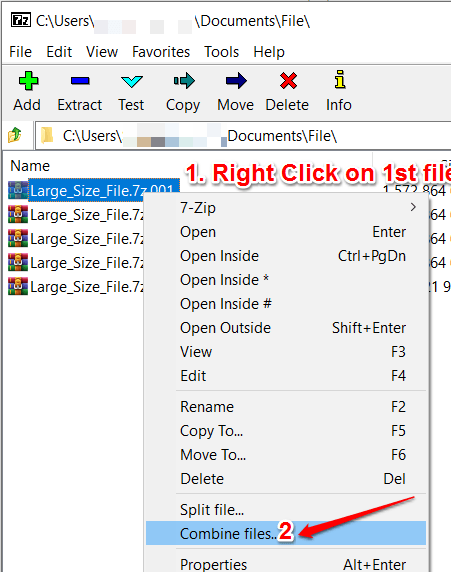Image resolution: width=451 pixels, height=572 pixels.
Task: Click the address bar path field
Action: (243, 136)
